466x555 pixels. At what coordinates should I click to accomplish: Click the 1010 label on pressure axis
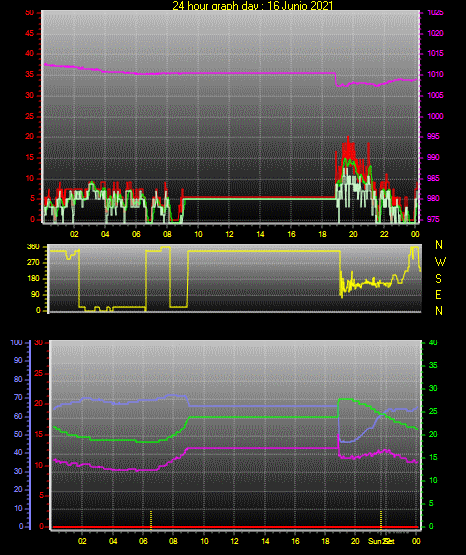435,74
